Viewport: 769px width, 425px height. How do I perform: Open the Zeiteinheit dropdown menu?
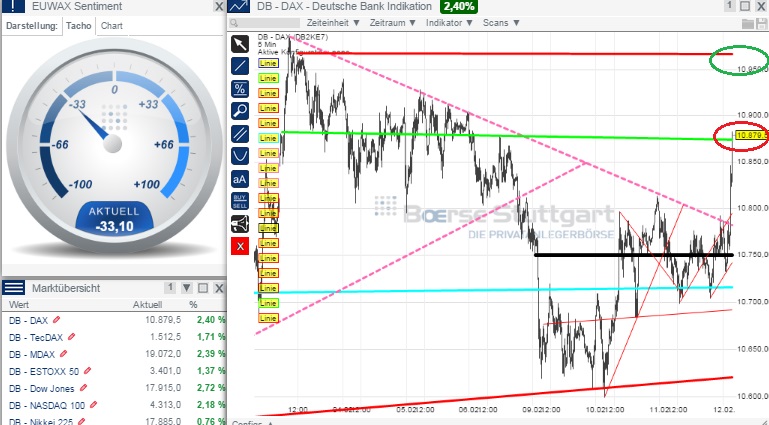333,23
